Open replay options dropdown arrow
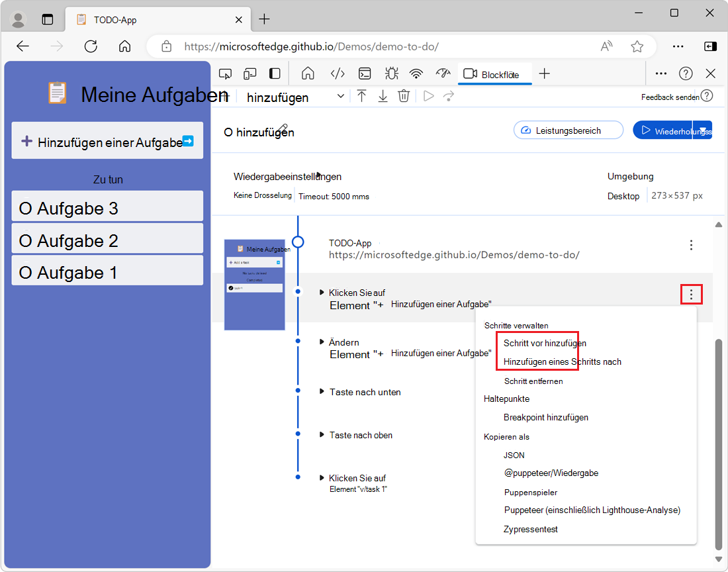This screenshot has height=572, width=728. point(702,130)
